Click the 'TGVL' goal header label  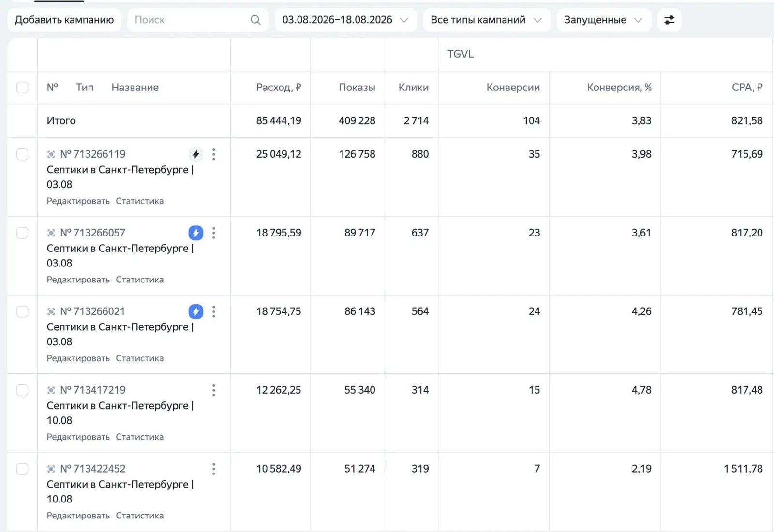[461, 54]
